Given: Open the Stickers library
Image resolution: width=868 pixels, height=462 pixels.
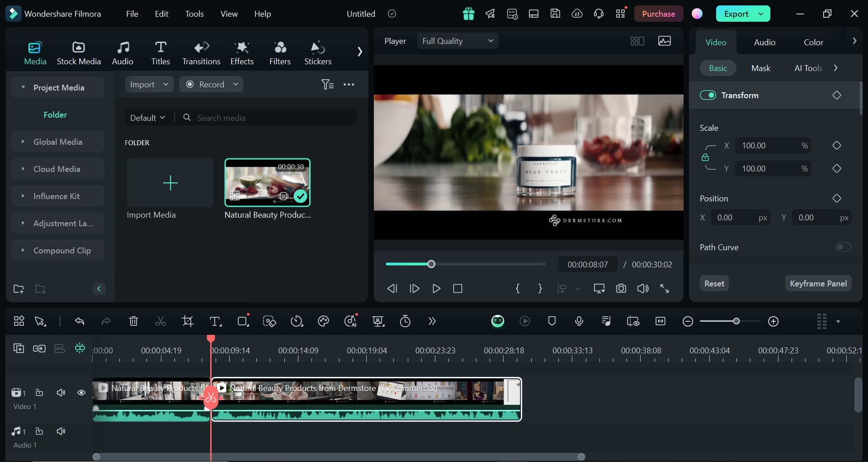Looking at the screenshot, I should click(318, 53).
